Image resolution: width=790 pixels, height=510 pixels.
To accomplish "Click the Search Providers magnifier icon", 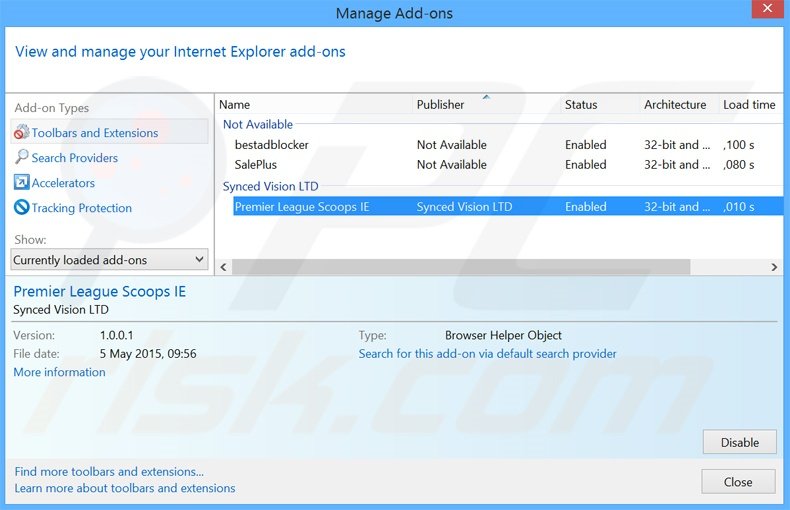I will coord(21,157).
